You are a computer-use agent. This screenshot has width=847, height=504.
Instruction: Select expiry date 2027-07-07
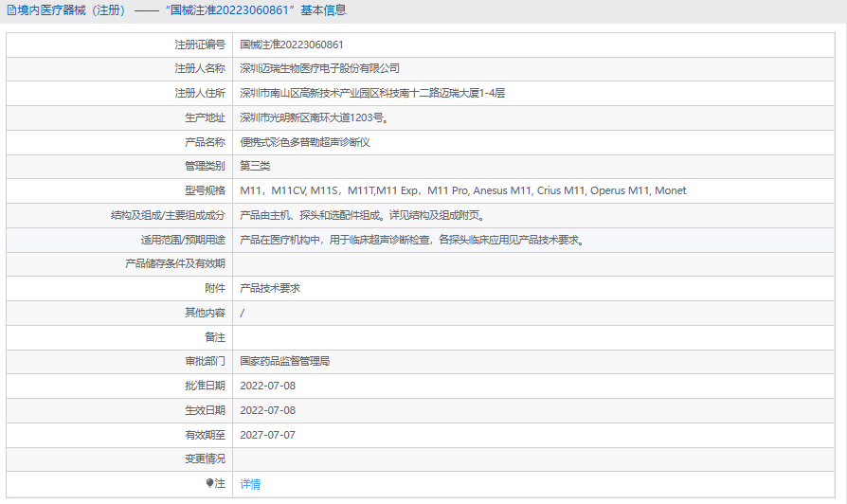(268, 435)
